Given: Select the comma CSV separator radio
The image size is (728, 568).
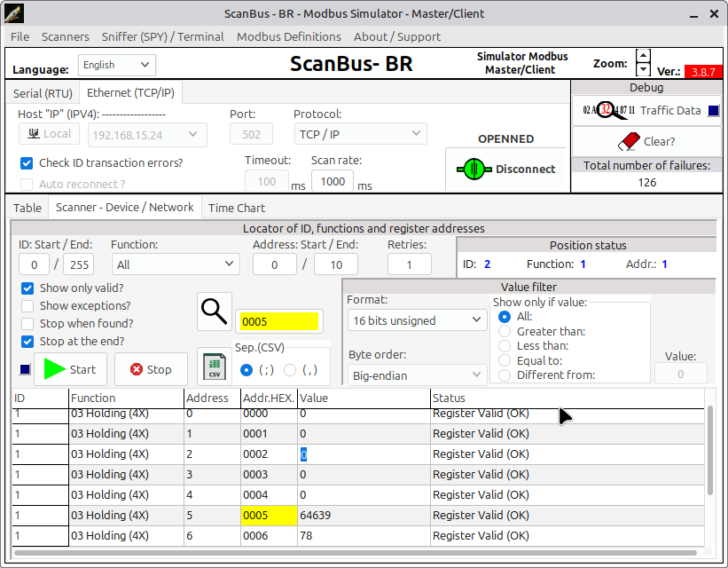Looking at the screenshot, I should pos(290,370).
